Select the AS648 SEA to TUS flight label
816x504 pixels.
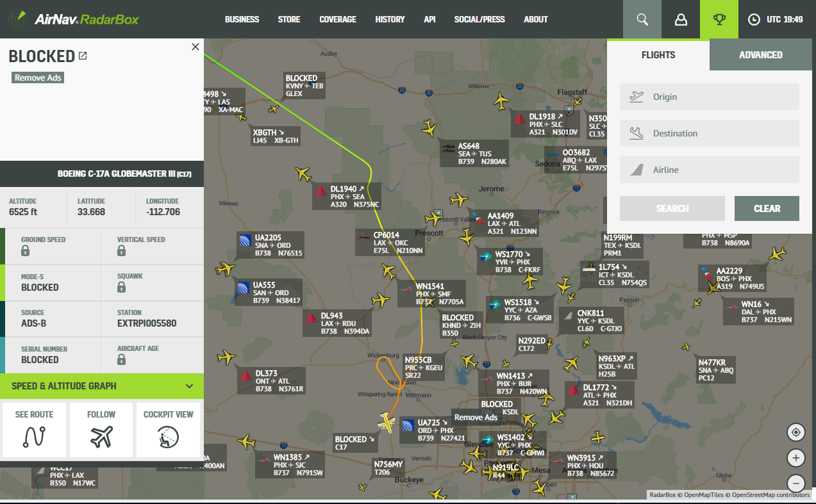pos(474,154)
